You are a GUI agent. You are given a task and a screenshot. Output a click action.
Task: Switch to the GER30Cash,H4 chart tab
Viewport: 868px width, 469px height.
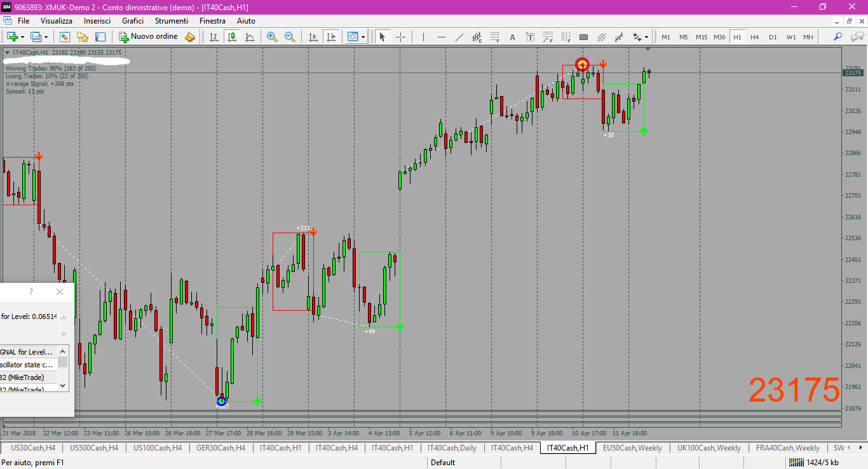click(221, 448)
